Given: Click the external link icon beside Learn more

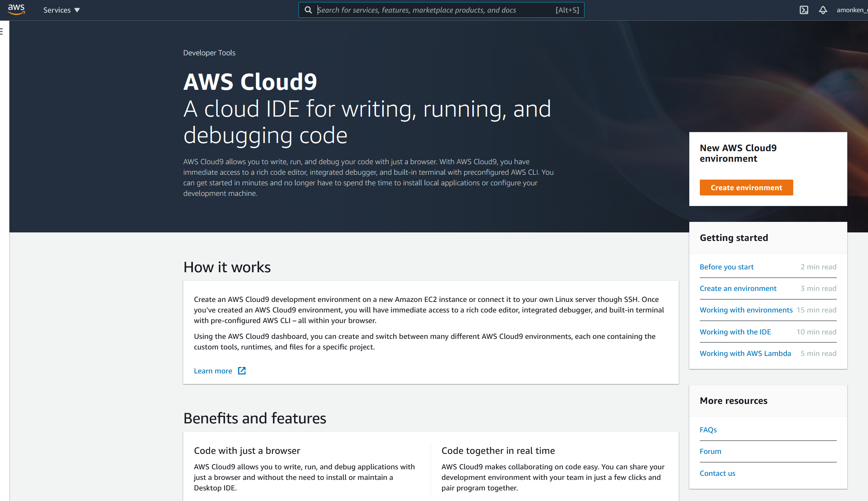Looking at the screenshot, I should coord(242,371).
